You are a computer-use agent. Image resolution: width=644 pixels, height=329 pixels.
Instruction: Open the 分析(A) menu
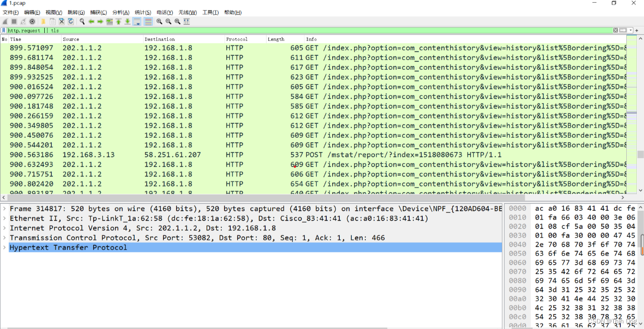(121, 13)
